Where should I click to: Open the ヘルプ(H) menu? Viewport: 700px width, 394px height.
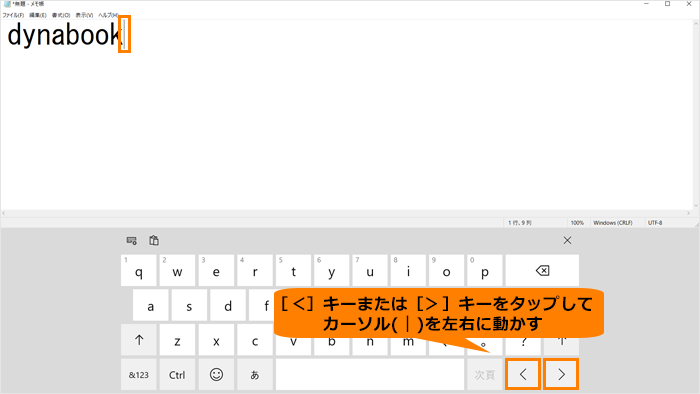pyautogui.click(x=108, y=15)
